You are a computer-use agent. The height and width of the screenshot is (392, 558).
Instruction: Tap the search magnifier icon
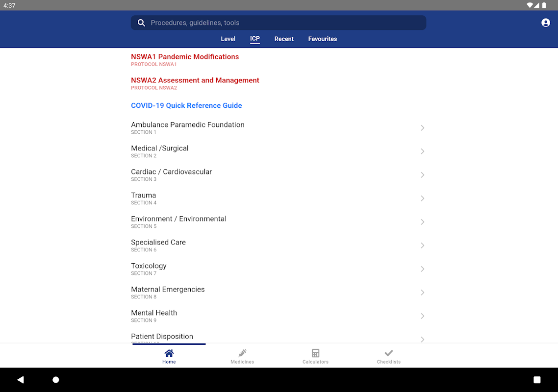click(141, 23)
